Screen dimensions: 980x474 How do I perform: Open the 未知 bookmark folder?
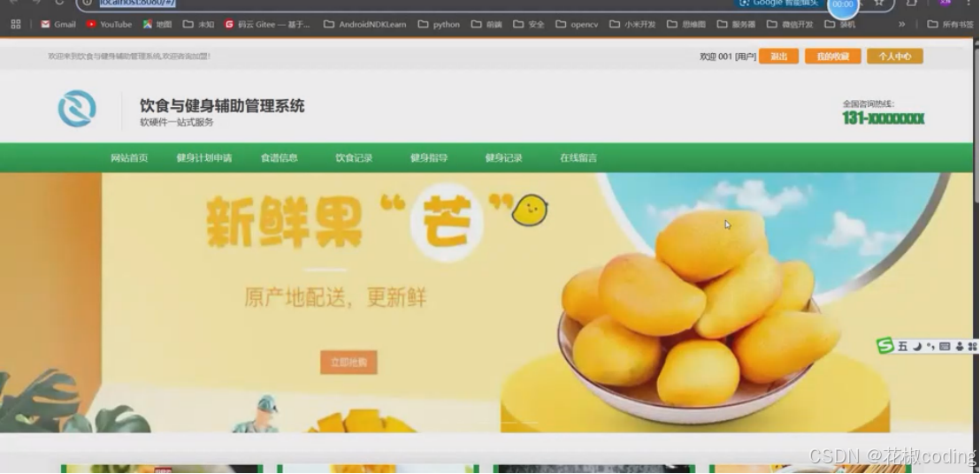pyautogui.click(x=199, y=25)
